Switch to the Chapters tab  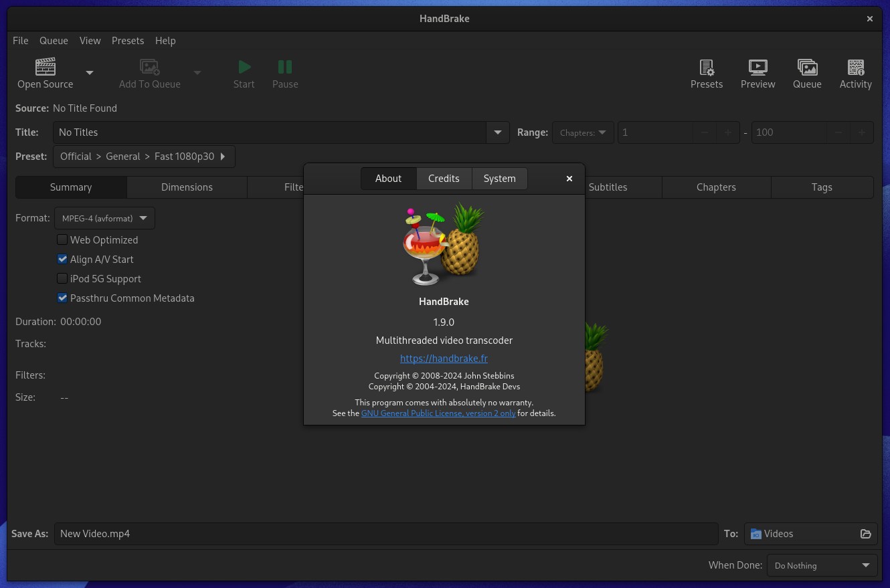click(x=716, y=187)
